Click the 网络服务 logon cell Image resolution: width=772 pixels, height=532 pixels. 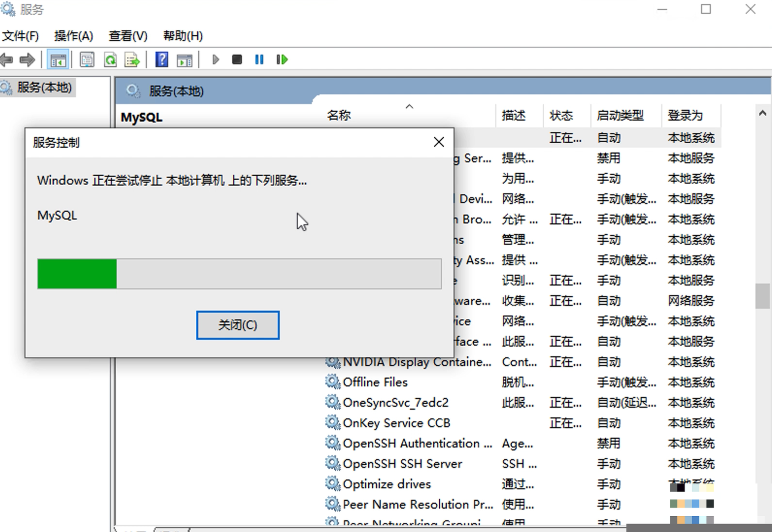click(x=691, y=300)
